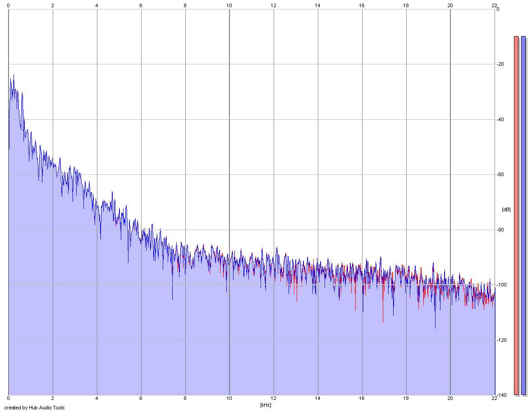This screenshot has height=413, width=532.
Task: Click the 10 kHz label on bottom axis
Action: tap(229, 399)
